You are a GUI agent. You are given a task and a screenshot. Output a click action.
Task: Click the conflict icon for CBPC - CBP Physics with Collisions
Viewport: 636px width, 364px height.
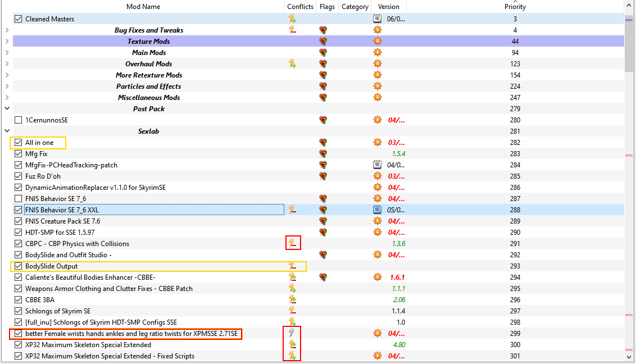click(292, 243)
